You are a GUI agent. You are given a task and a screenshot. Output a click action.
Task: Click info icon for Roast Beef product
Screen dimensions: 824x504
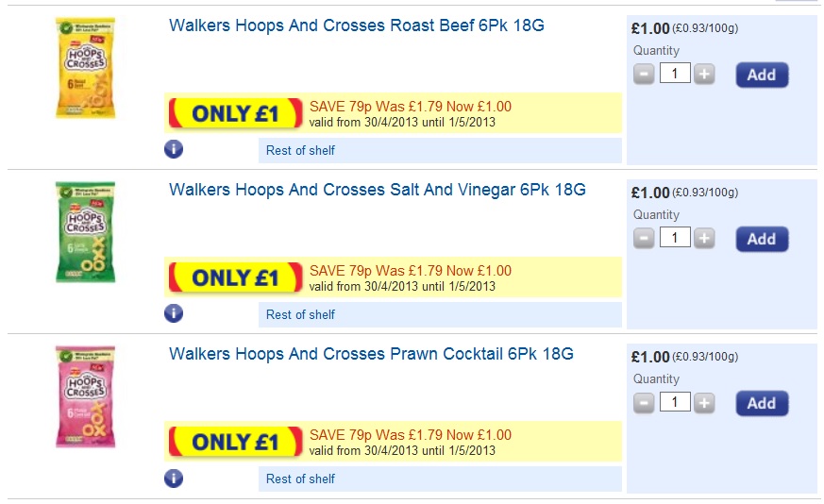click(174, 149)
